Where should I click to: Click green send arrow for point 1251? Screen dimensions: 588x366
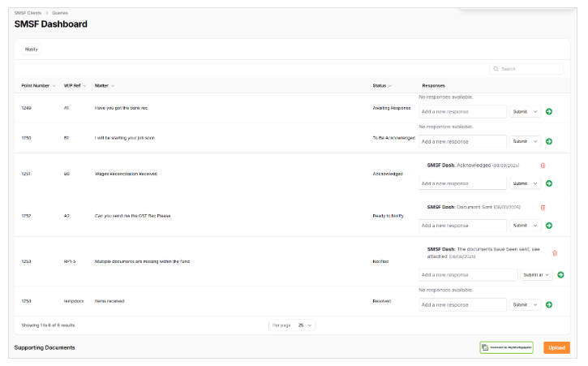(549, 183)
